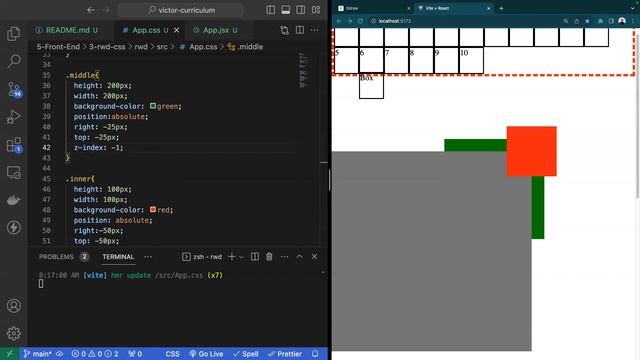The width and height of the screenshot is (640, 360).
Task: Go back in VS Code navigation
Action: coord(91,10)
